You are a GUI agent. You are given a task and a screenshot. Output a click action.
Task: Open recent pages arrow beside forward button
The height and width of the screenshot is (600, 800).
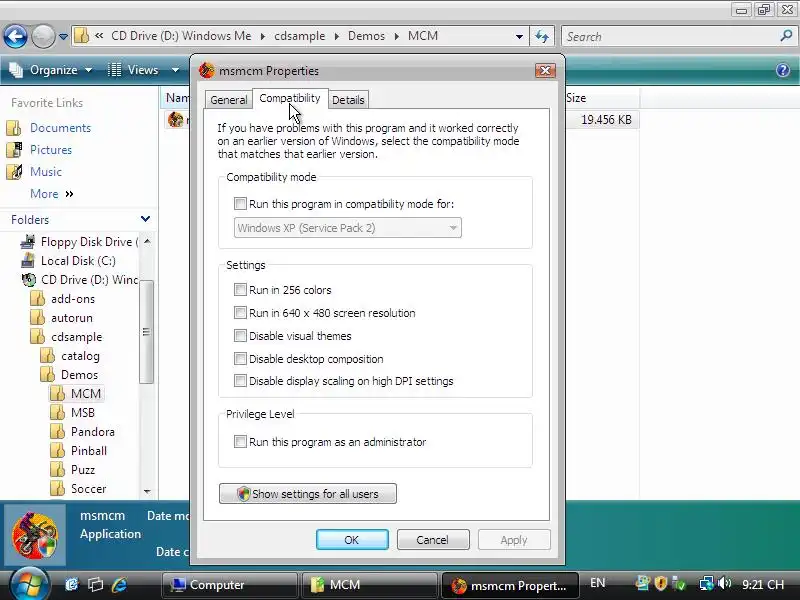click(x=63, y=37)
